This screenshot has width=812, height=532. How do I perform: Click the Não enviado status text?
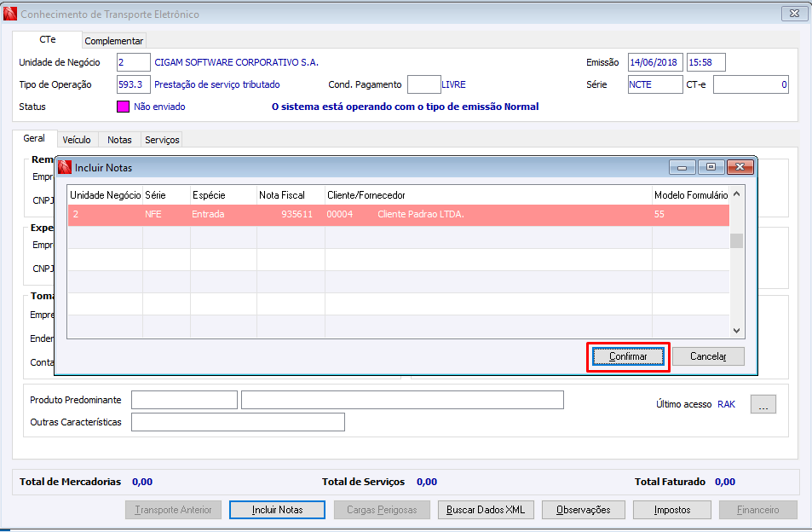[159, 107]
